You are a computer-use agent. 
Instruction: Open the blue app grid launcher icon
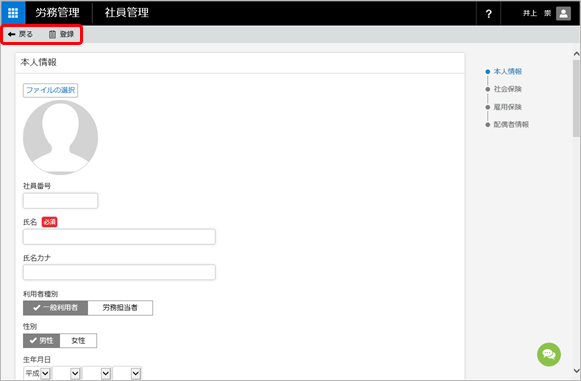coord(13,13)
